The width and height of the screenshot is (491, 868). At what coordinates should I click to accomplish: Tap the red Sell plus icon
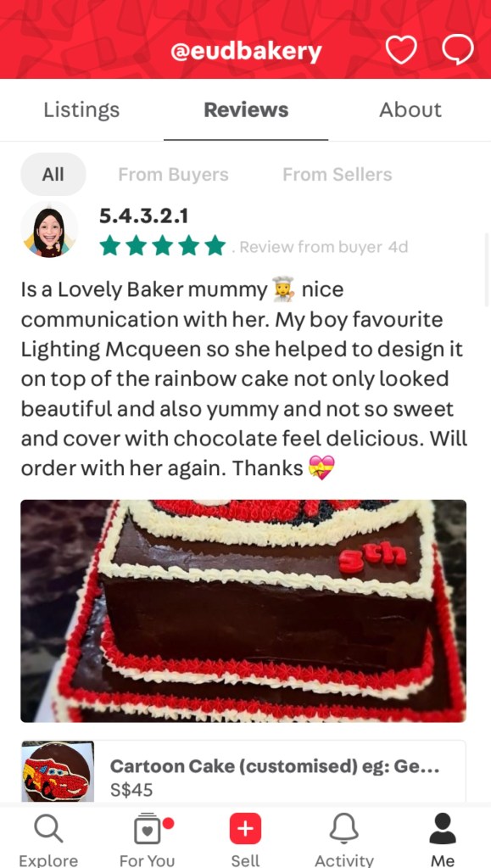point(245,829)
